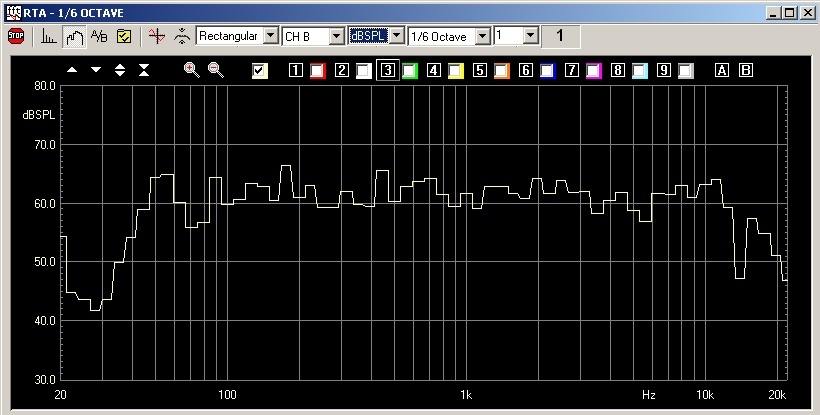820x415 pixels.
Task: Expand the CH B channel dropdown
Action: click(336, 36)
